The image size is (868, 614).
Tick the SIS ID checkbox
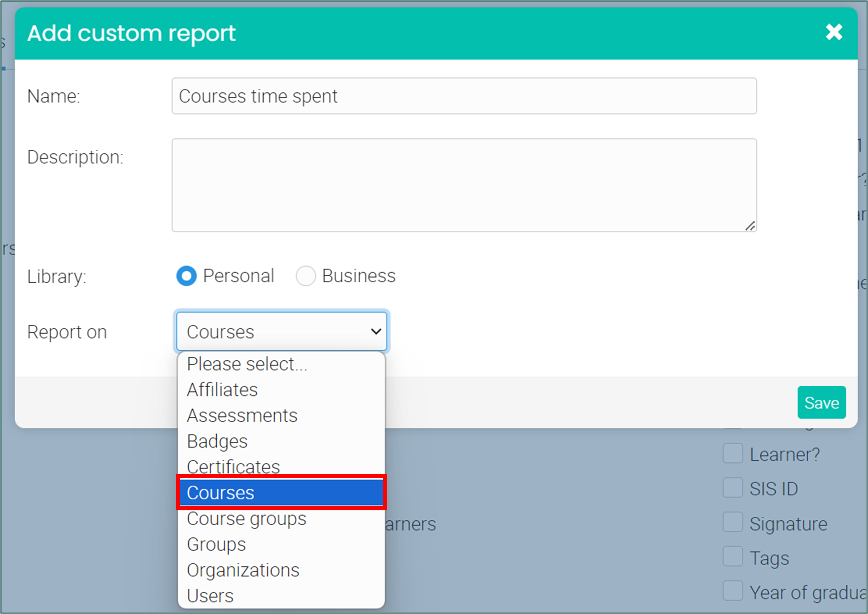pyautogui.click(x=733, y=488)
